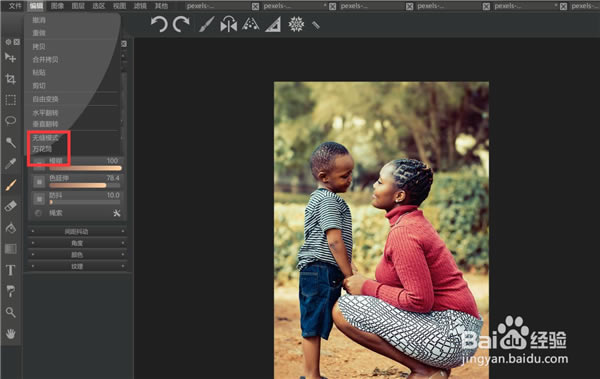Toggle the 绳索 round option
Screen dimensions: 600x379
click(38, 213)
